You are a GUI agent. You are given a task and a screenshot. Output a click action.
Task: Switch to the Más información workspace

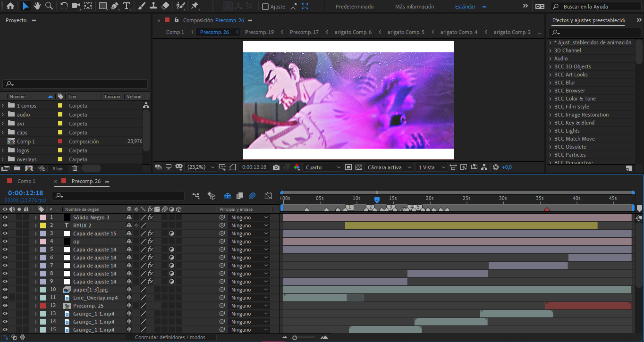coord(415,7)
